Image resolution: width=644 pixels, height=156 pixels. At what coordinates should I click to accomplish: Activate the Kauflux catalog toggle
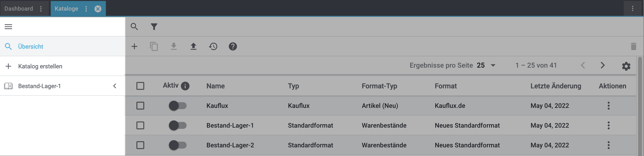177,106
